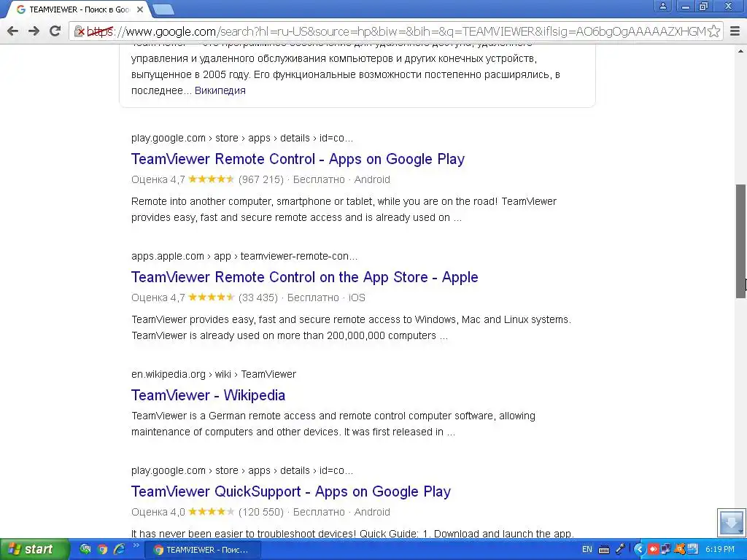Image resolution: width=747 pixels, height=560 pixels.
Task: Click the 6:19 PM taskbar clock
Action: tap(720, 550)
